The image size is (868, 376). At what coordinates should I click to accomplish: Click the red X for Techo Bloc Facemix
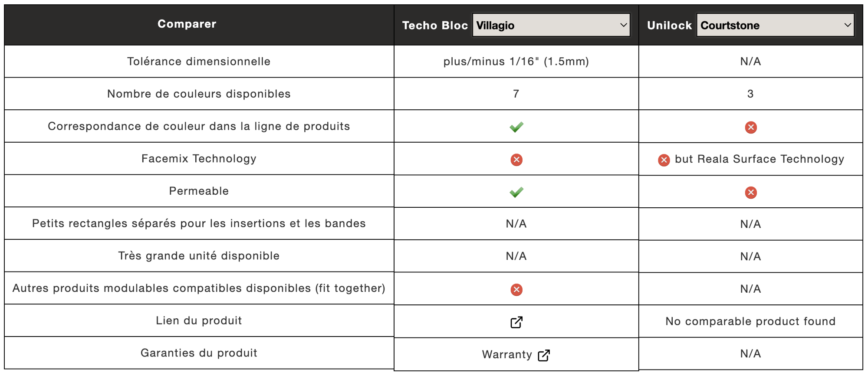pos(516,160)
